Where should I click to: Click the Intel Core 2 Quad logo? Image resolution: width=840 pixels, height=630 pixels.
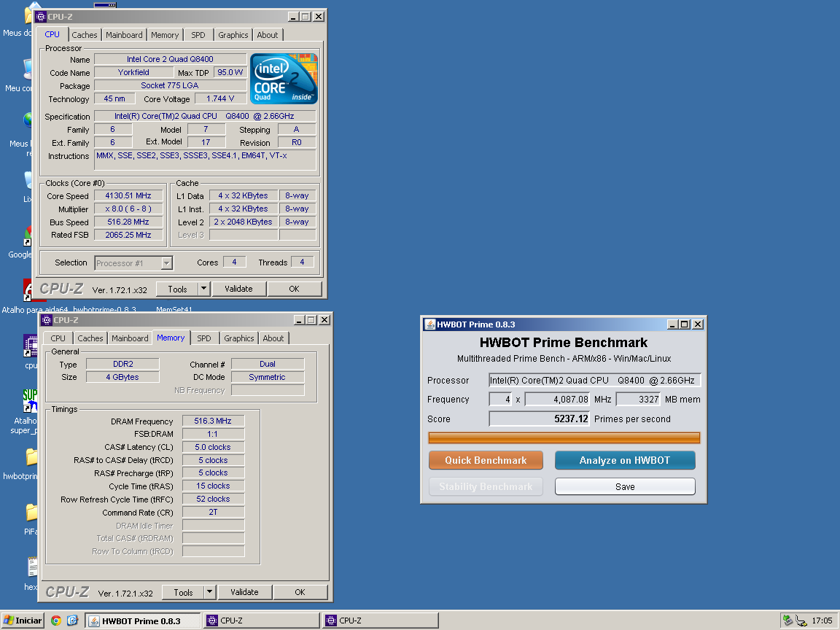tap(284, 78)
